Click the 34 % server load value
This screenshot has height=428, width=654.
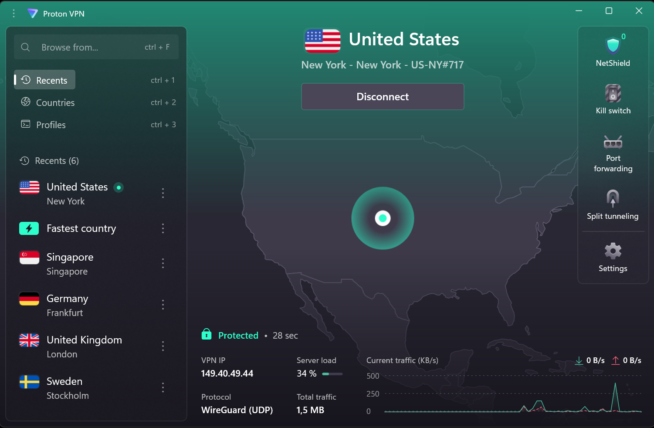307,373
